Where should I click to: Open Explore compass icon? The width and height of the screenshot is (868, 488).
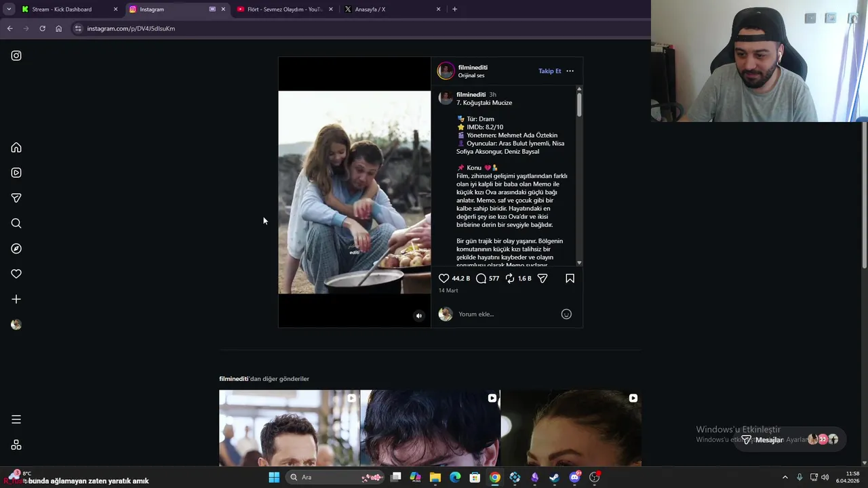[x=16, y=249]
